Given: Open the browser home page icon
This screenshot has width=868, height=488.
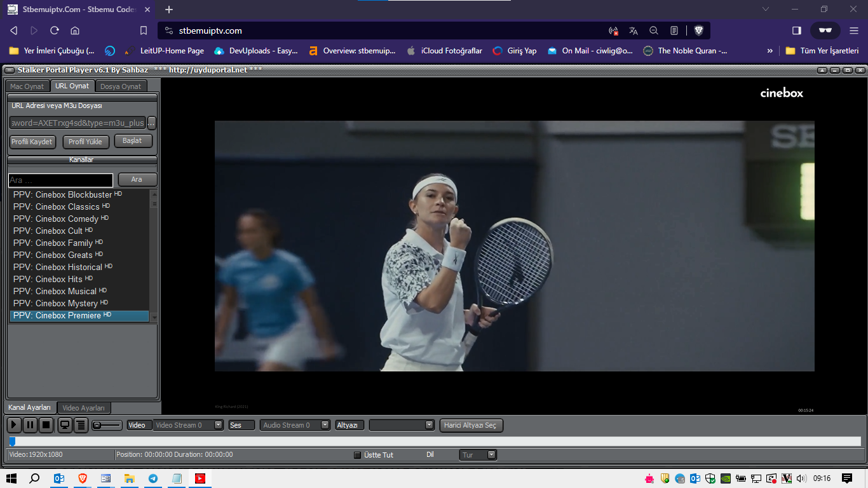Looking at the screenshot, I should pos(75,30).
